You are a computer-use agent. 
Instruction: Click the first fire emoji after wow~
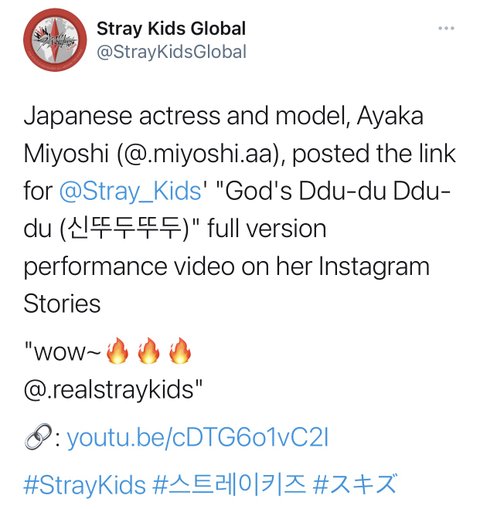point(117,350)
